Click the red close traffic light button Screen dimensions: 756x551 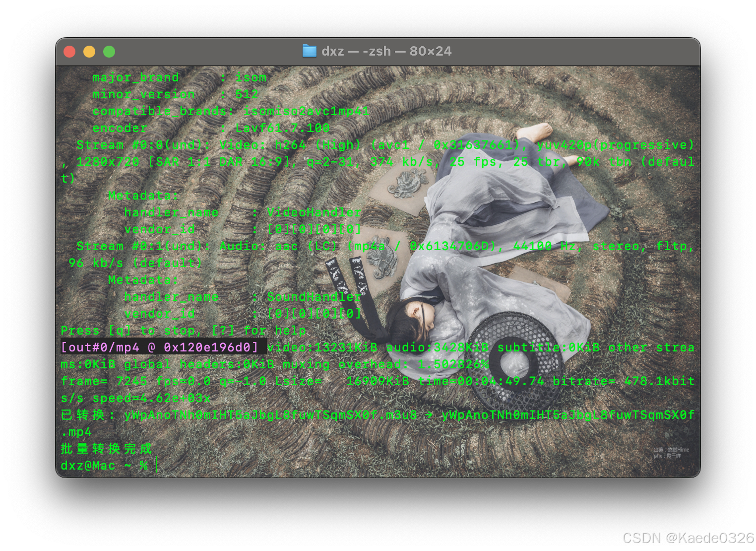[x=70, y=51]
